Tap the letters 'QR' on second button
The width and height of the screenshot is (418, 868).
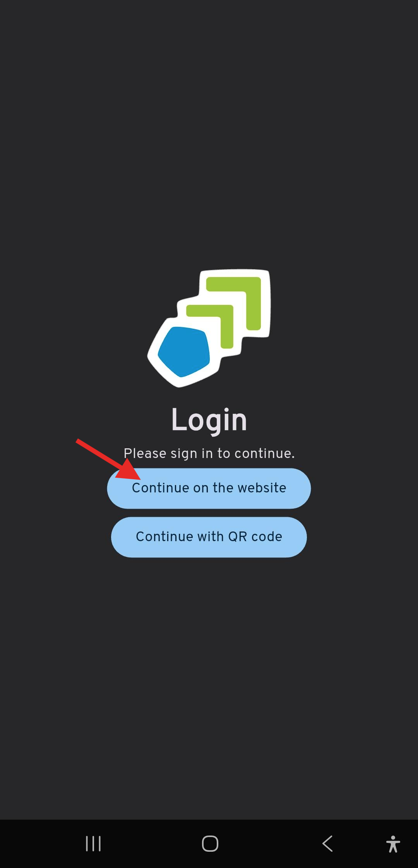tap(238, 537)
